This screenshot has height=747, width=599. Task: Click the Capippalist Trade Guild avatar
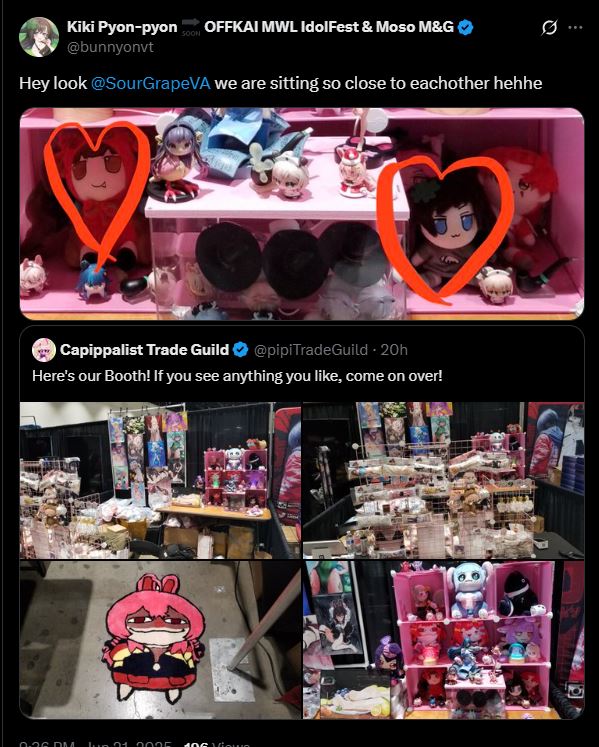(x=44, y=350)
